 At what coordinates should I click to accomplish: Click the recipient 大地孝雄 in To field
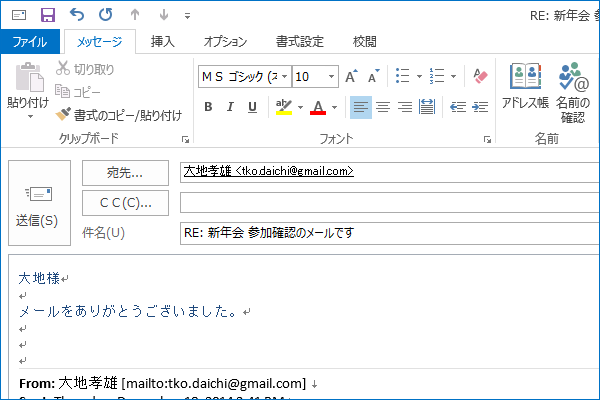tap(268, 171)
